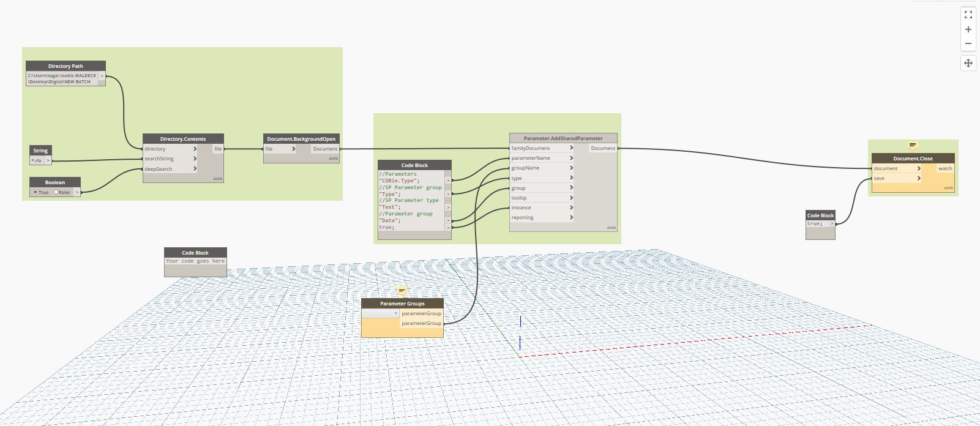
Task: Zoom out with the minus icon
Action: [x=968, y=43]
